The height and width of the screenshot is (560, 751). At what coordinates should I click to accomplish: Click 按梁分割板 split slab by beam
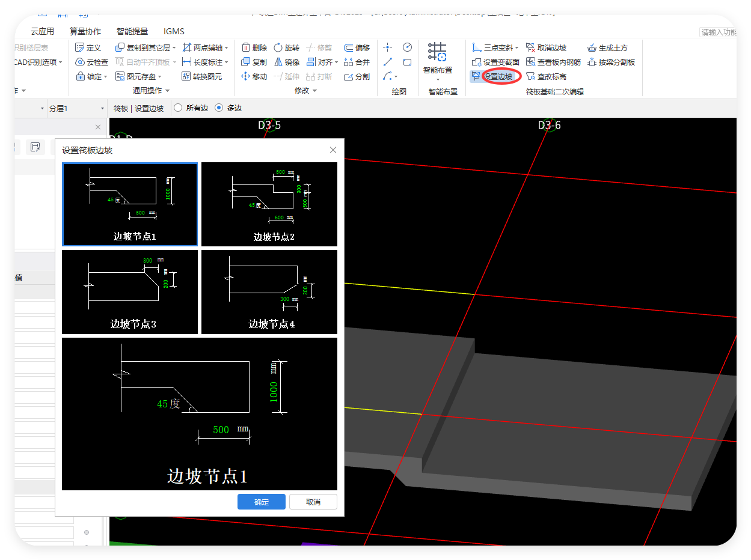(611, 62)
